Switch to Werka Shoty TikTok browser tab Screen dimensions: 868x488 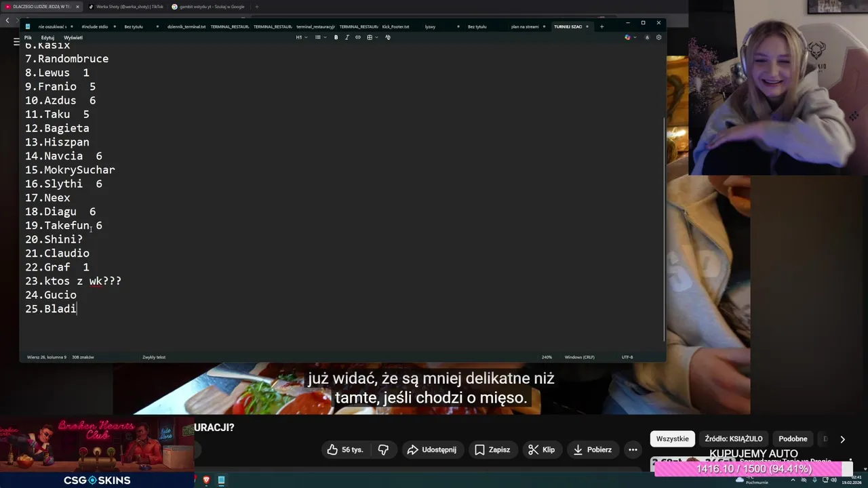pyautogui.click(x=125, y=7)
